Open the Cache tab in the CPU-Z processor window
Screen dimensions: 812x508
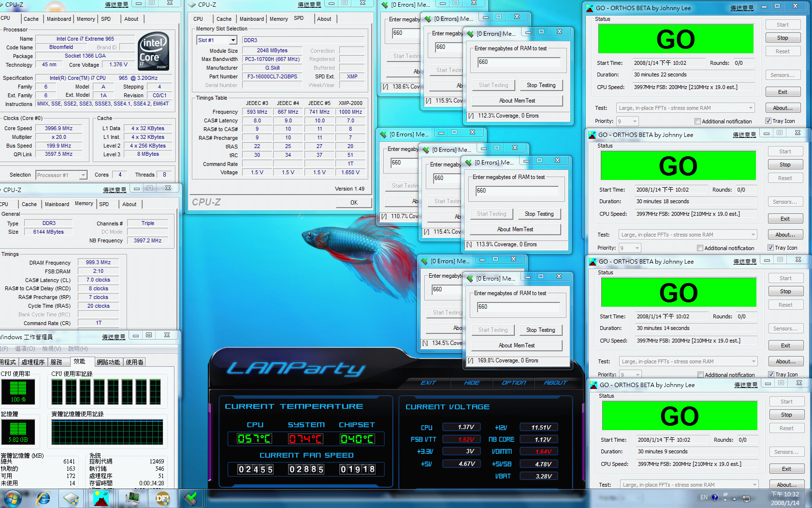coord(31,19)
